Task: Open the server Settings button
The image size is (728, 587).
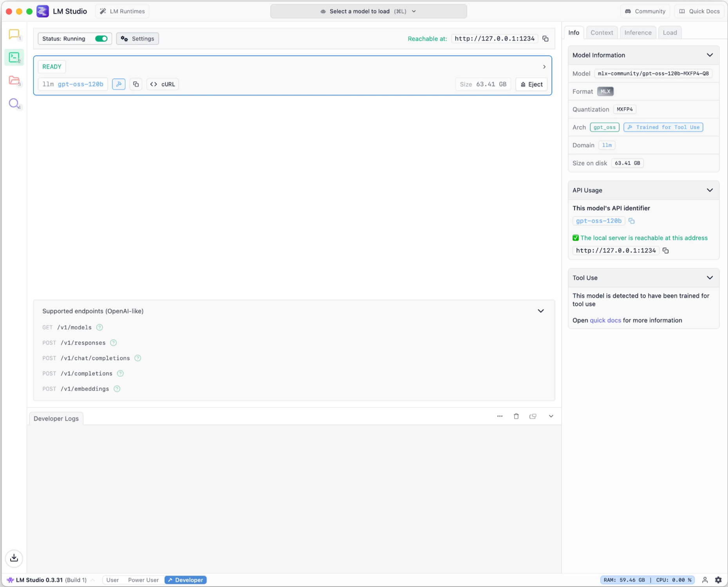Action: 137,39
